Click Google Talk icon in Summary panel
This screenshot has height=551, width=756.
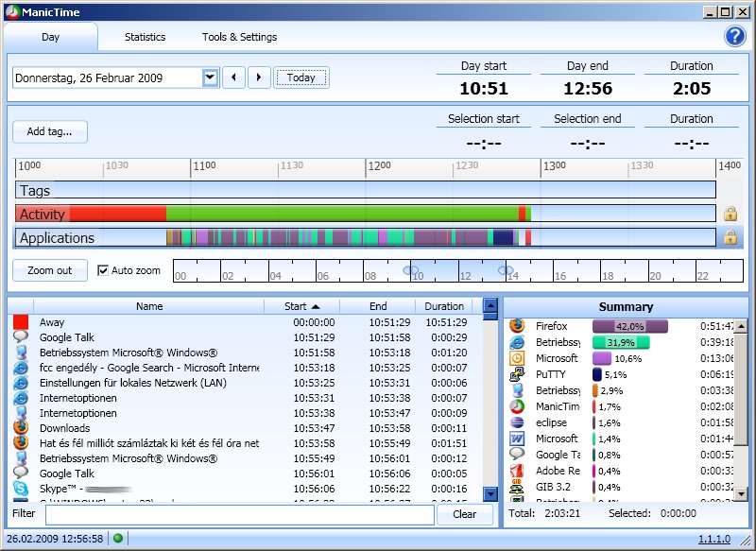click(517, 454)
